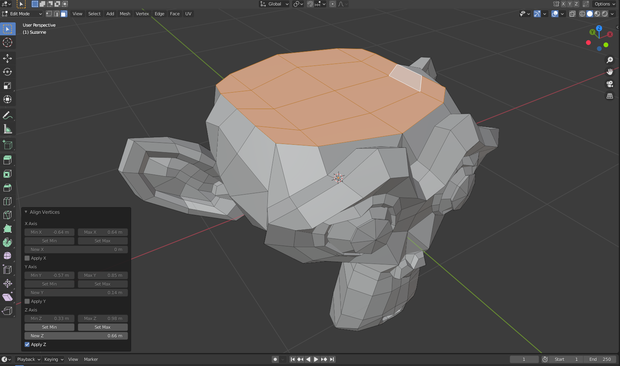Toggle X mirror axis button
Image resolution: width=620 pixels, height=366 pixels.
pos(563,4)
